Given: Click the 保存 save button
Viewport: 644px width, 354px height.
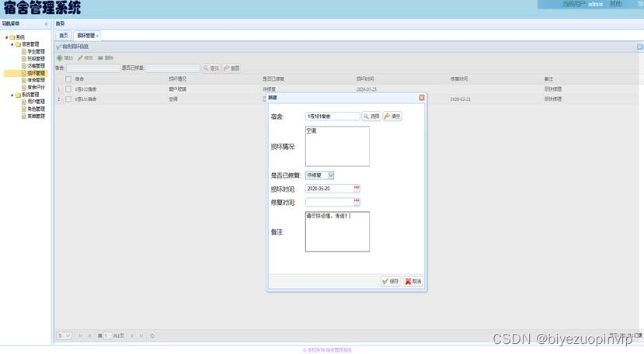Looking at the screenshot, I should tap(390, 281).
